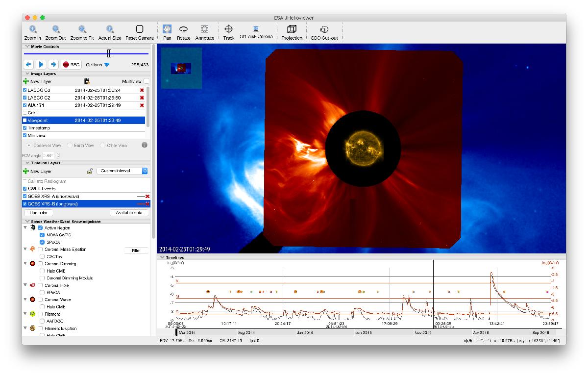588x376 pixels.
Task: Activate the Annotate tool
Action: [204, 30]
